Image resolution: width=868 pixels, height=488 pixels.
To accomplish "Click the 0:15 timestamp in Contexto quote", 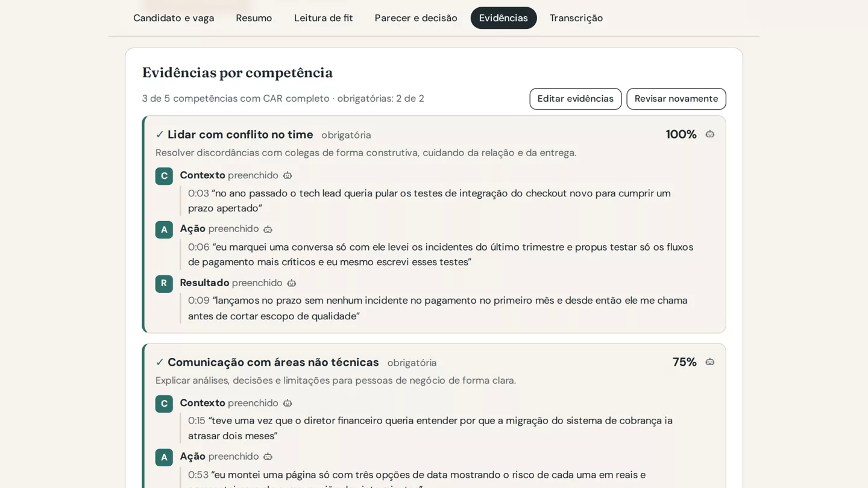I will [x=197, y=421].
